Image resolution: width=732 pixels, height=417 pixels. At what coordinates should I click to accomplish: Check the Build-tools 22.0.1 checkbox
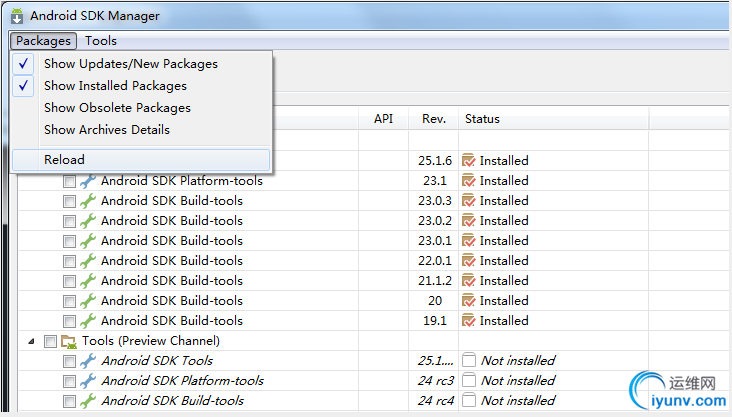tap(69, 262)
